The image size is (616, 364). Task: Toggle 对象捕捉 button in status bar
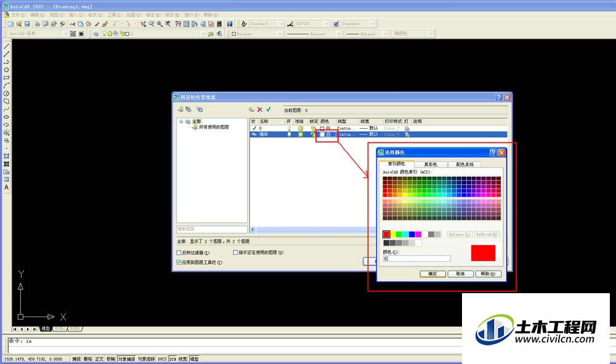126,359
